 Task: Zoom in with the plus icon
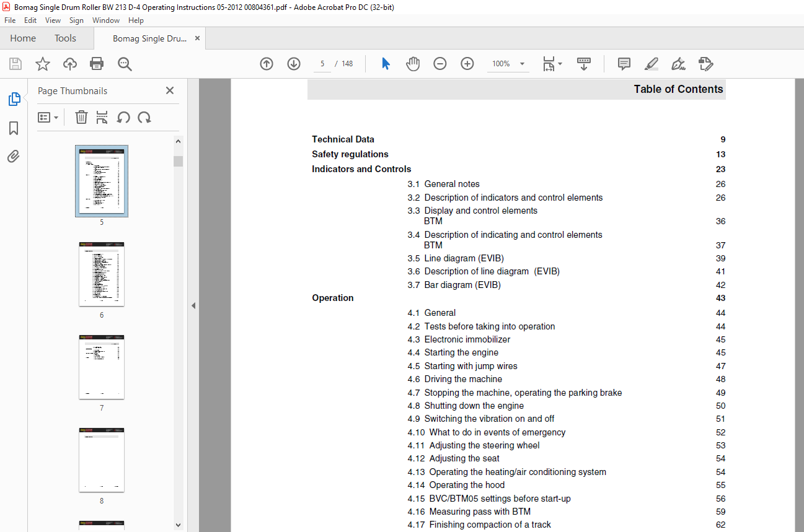point(467,64)
